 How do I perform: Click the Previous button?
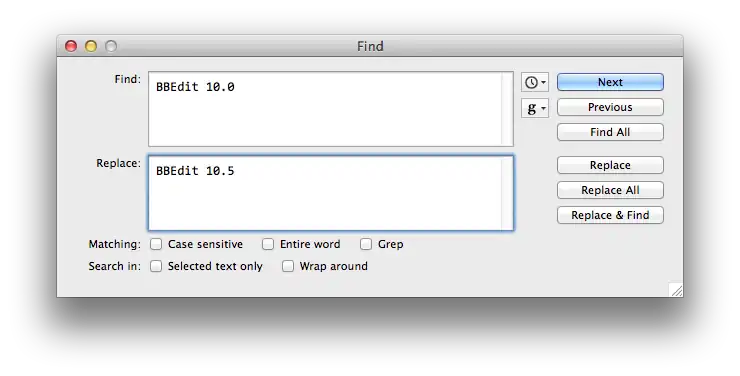pos(610,107)
